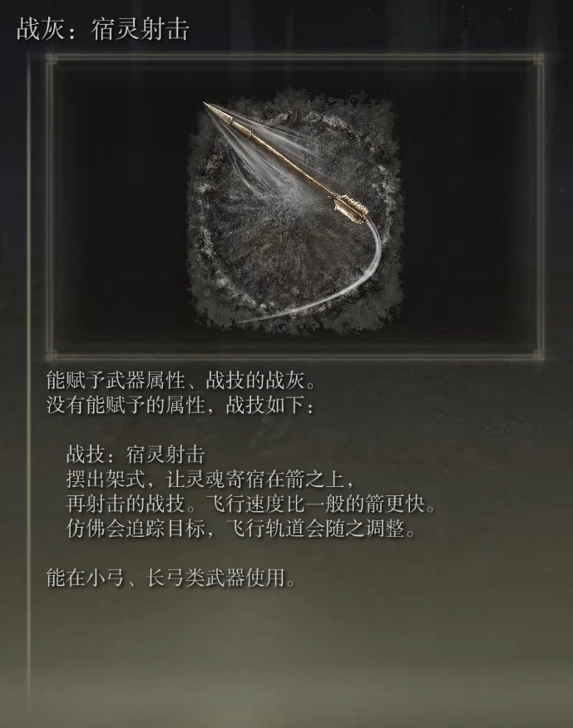Click the line 能赋予武器属性、战技的战灰。
573x728 pixels.
click(182, 381)
